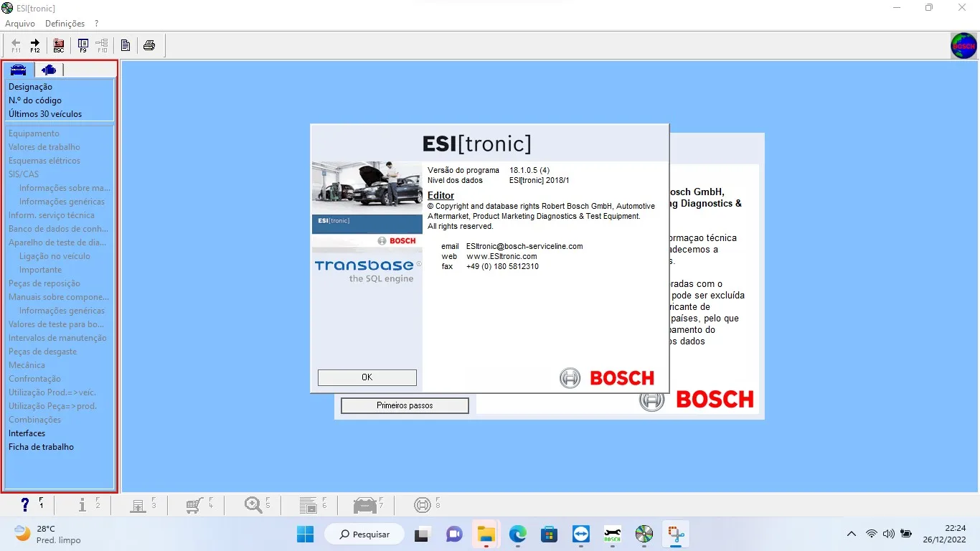Click the F3 building icon
The width and height of the screenshot is (980, 551).
coord(138,505)
